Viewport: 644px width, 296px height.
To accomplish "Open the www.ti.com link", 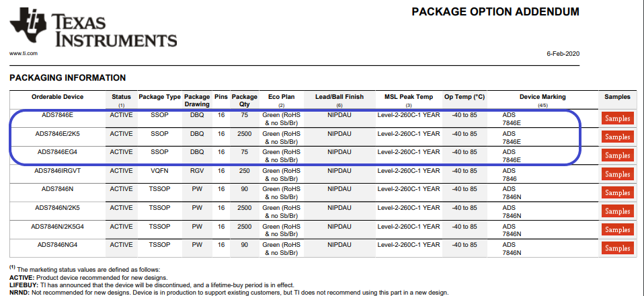I will [x=23, y=53].
